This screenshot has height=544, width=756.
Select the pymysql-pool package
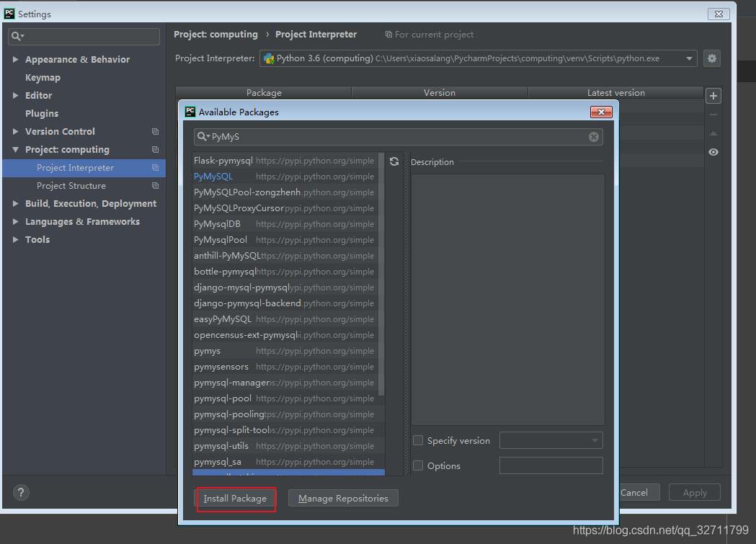pos(285,398)
